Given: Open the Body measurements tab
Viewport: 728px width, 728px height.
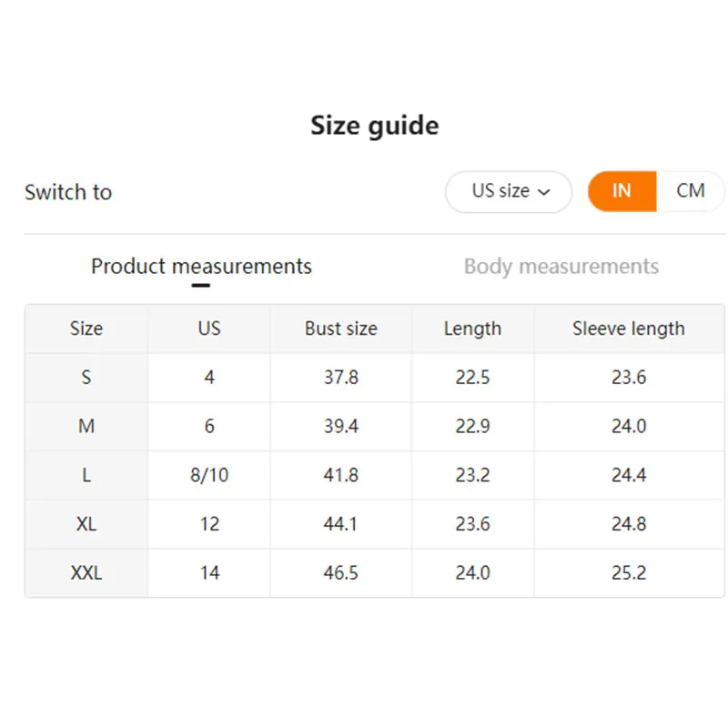Looking at the screenshot, I should coord(561,267).
